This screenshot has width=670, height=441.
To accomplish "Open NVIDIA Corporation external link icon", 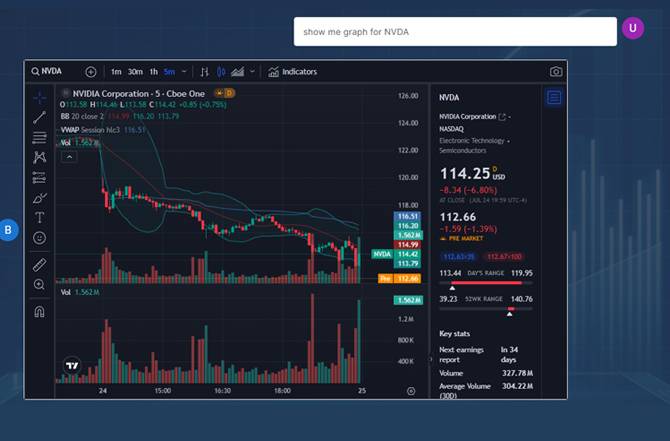I will [x=502, y=117].
